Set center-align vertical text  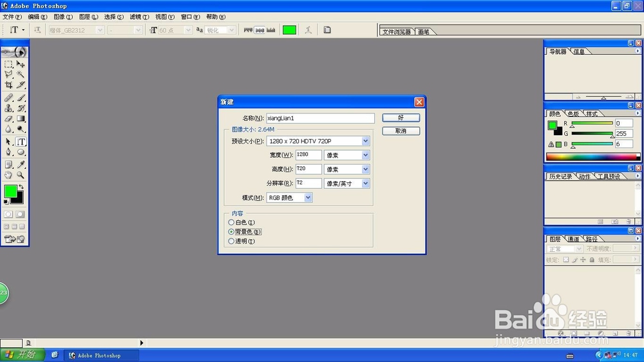(x=260, y=30)
